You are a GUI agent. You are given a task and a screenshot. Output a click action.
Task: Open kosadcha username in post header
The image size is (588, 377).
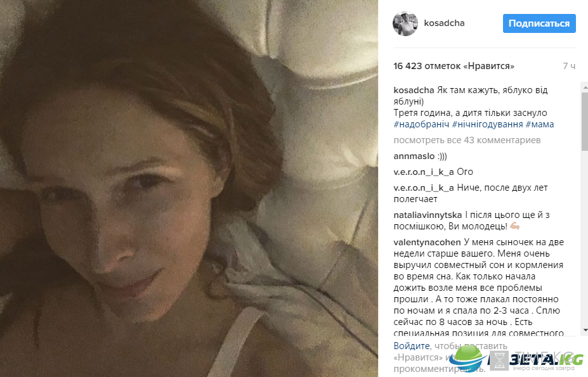tap(444, 23)
